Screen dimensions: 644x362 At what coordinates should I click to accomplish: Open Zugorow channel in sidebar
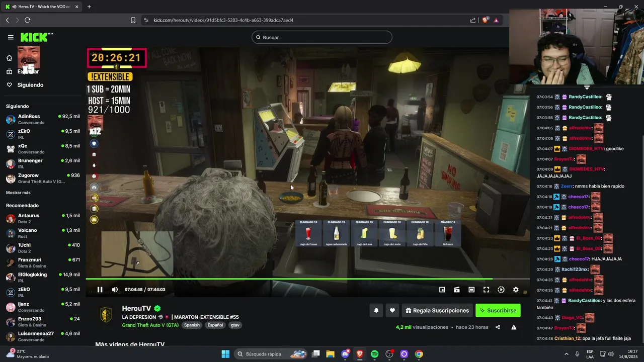coord(43,178)
